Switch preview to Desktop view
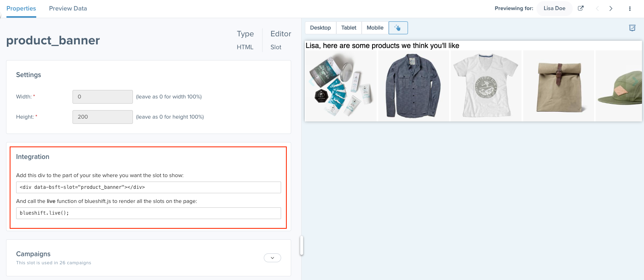Viewport: 644px width, 280px height. point(320,28)
